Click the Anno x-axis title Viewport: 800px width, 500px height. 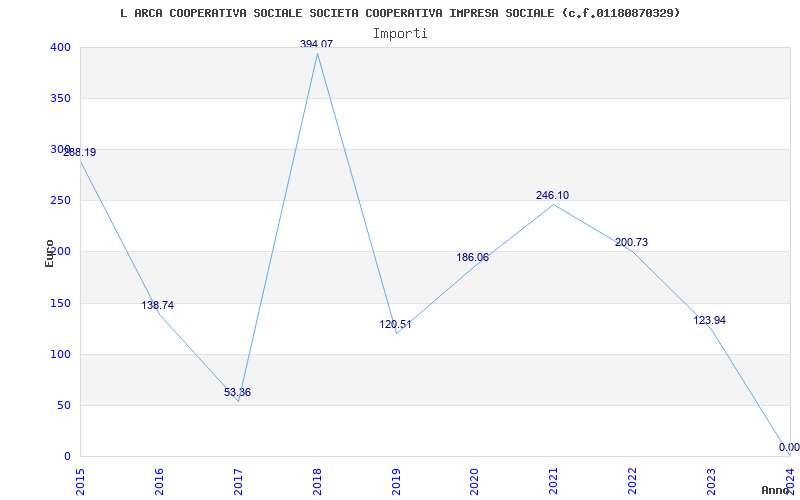pyautogui.click(x=776, y=490)
